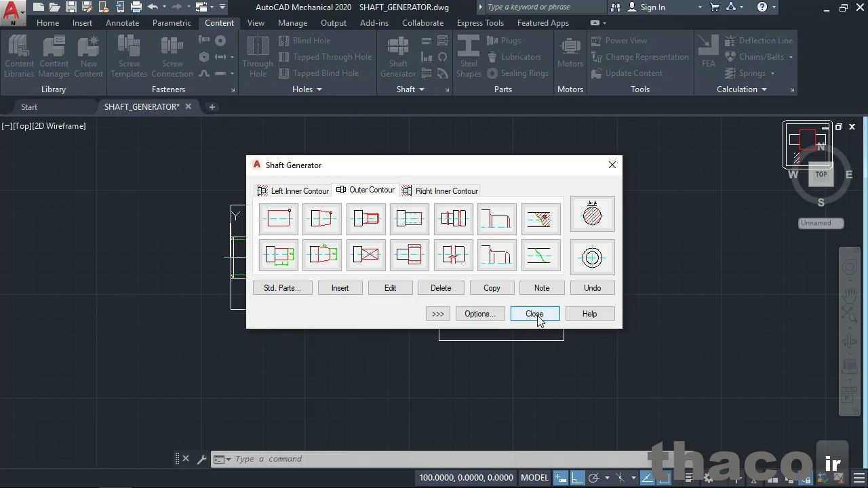Click the command line wrench customize icon
The width and height of the screenshot is (868, 488).
click(x=201, y=459)
